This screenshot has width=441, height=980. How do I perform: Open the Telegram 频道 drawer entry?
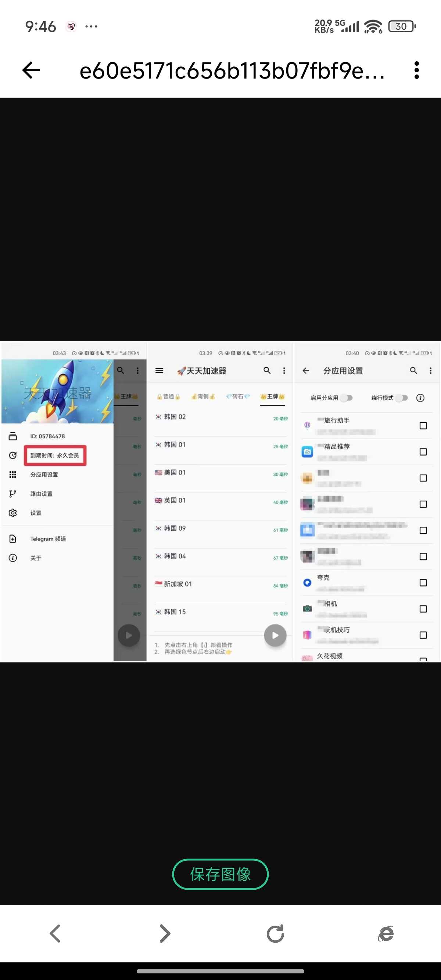coord(48,539)
